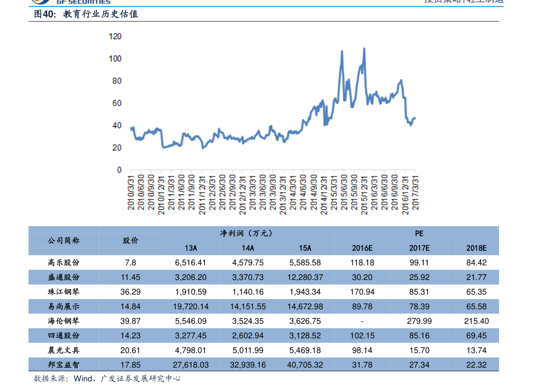Click the 高乐股份 company name

tap(64, 263)
